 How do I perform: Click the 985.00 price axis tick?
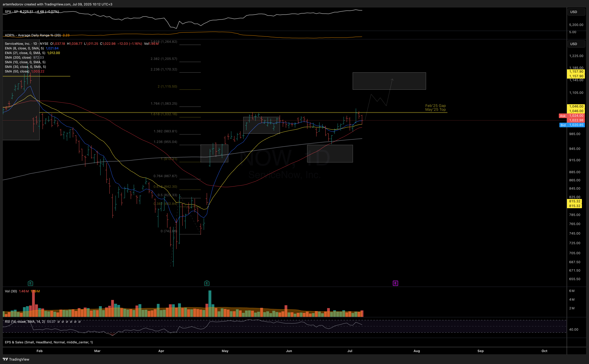tap(575, 134)
